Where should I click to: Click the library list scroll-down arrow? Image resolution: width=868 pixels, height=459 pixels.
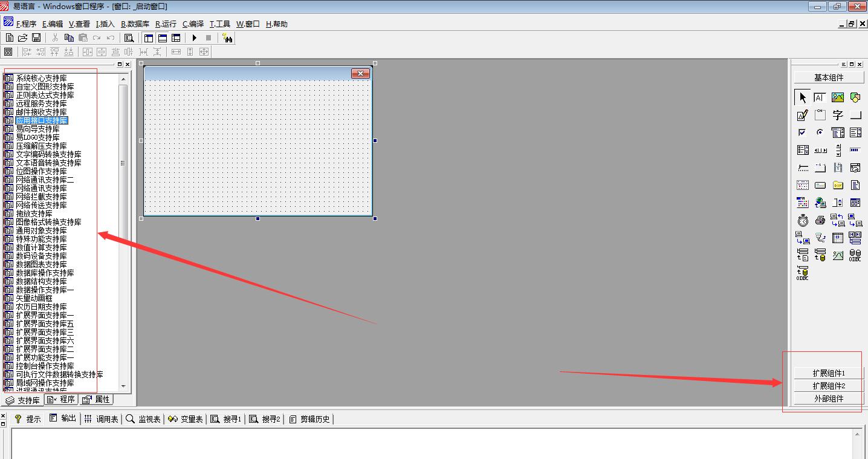[123, 386]
